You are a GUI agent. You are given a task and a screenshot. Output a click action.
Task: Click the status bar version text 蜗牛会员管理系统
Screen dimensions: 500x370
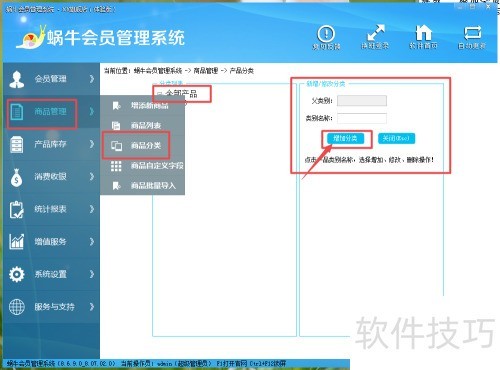click(x=61, y=363)
